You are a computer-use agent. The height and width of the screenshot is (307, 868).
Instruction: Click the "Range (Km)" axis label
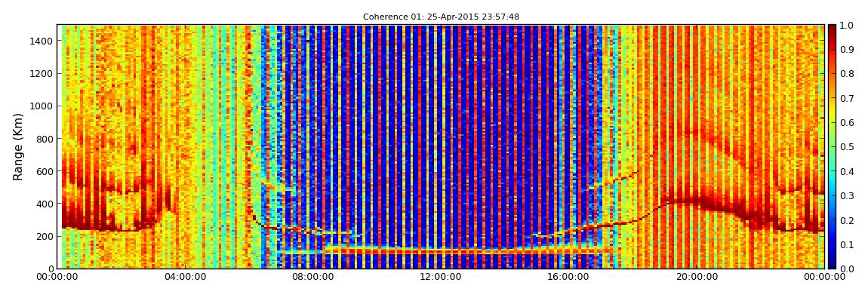tap(18, 146)
